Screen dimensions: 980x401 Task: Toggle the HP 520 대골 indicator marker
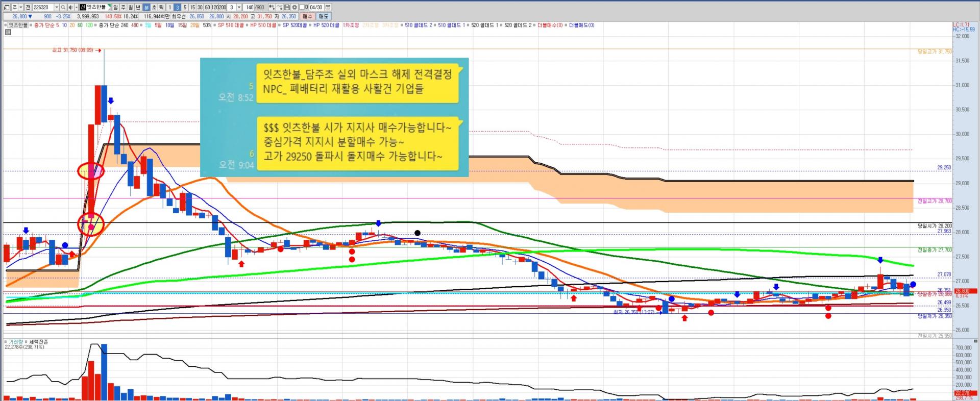click(310, 25)
